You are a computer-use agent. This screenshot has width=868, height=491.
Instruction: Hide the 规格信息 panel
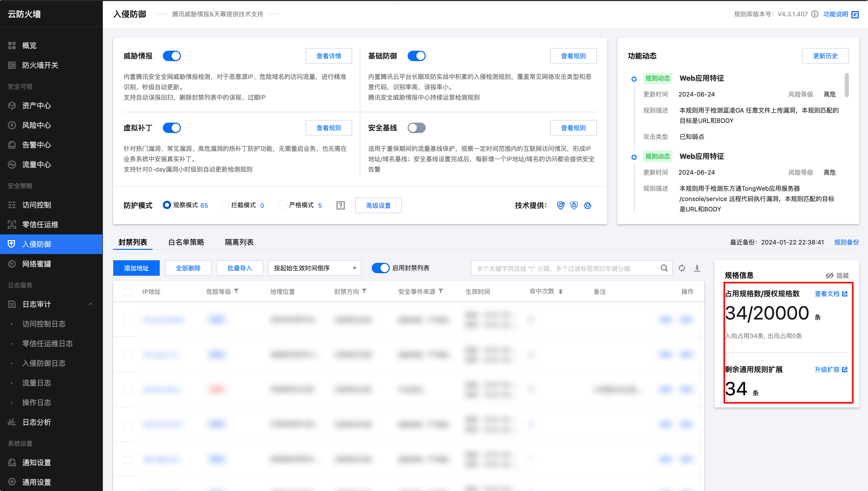pos(837,276)
